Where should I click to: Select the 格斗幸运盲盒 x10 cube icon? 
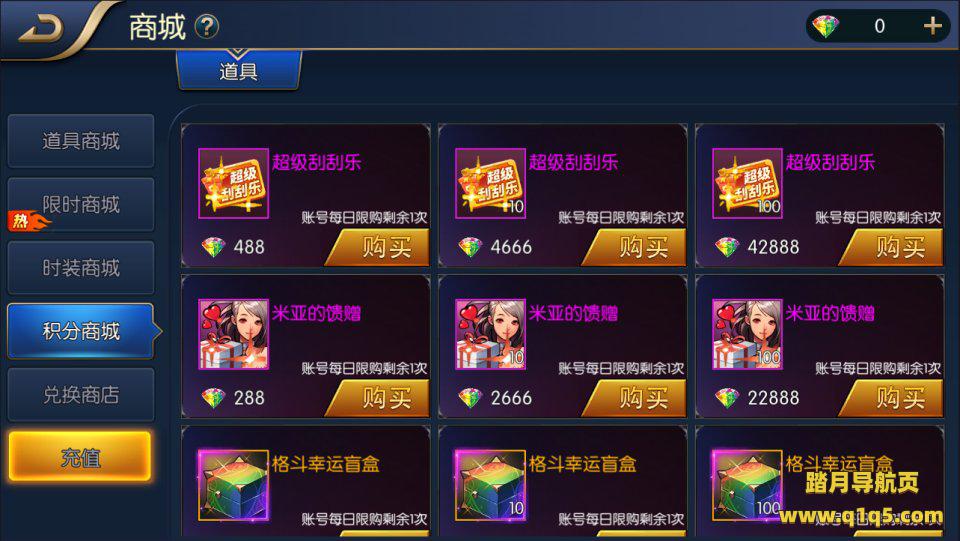coord(490,485)
